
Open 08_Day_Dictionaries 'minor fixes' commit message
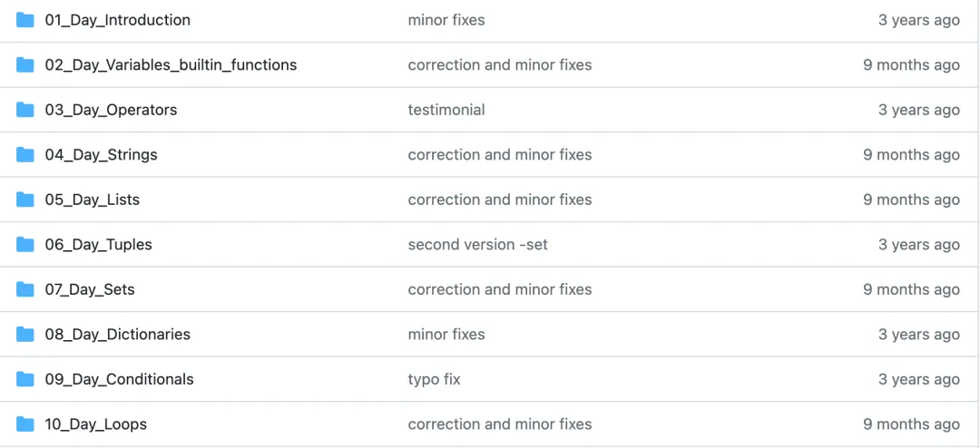446,335
